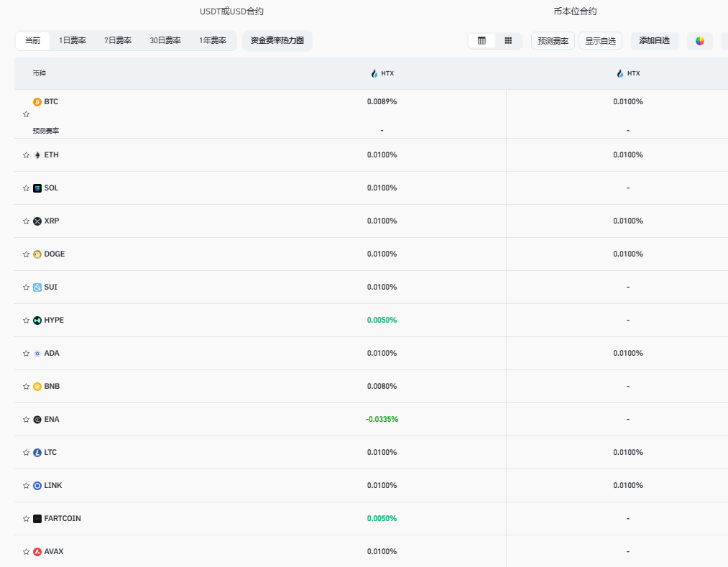Click the LINK coin icon
Image resolution: width=728 pixels, height=567 pixels.
(37, 486)
